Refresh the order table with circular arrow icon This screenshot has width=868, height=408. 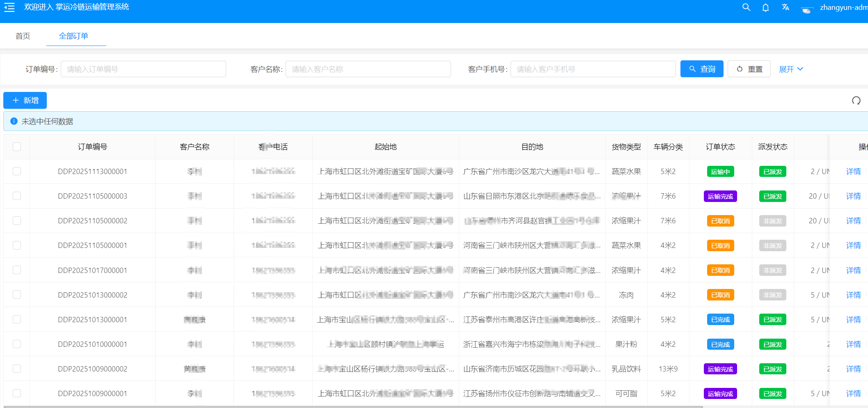[x=857, y=100]
